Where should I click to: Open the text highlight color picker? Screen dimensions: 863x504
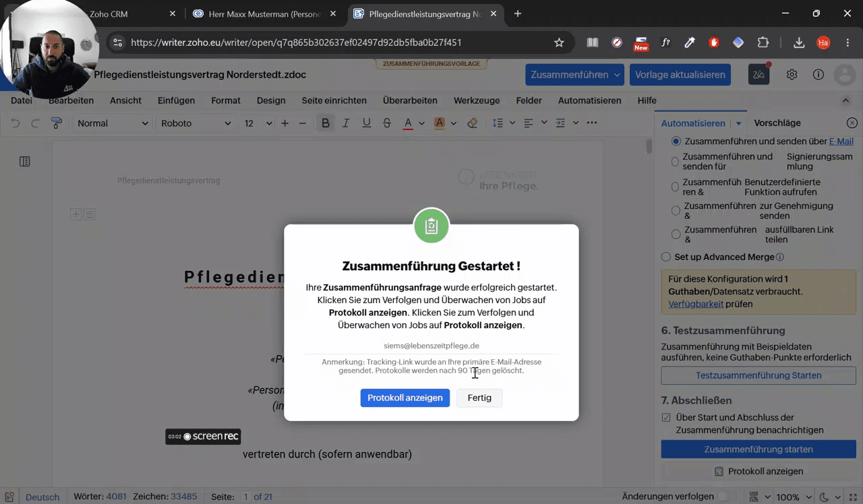tap(440, 123)
